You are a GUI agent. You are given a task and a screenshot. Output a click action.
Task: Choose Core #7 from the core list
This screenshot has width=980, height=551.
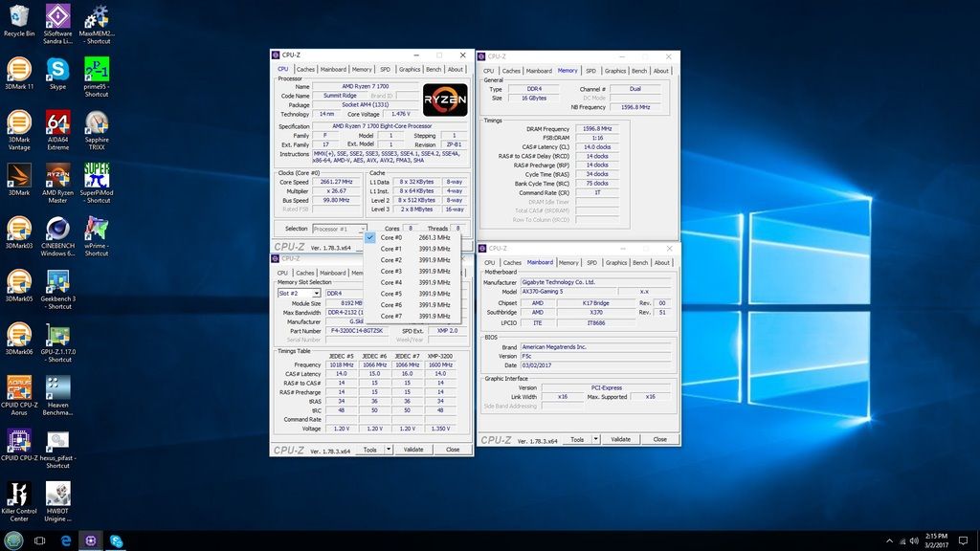pyautogui.click(x=412, y=316)
